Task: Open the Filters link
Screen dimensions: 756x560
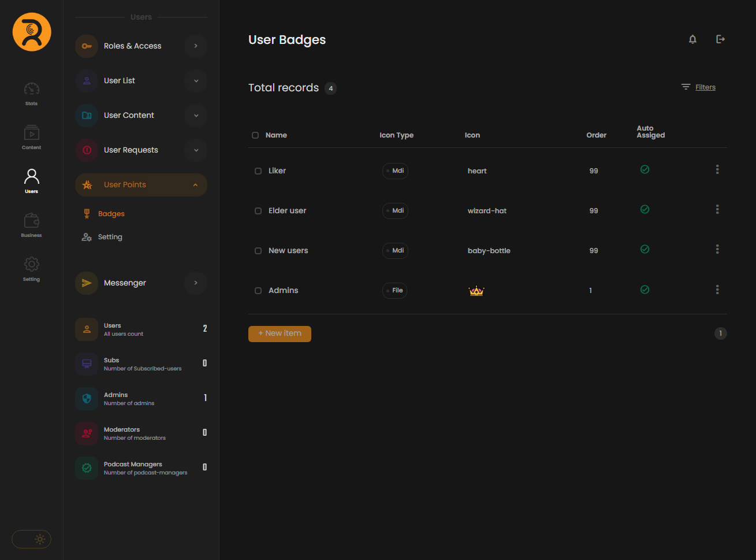Action: click(x=705, y=87)
